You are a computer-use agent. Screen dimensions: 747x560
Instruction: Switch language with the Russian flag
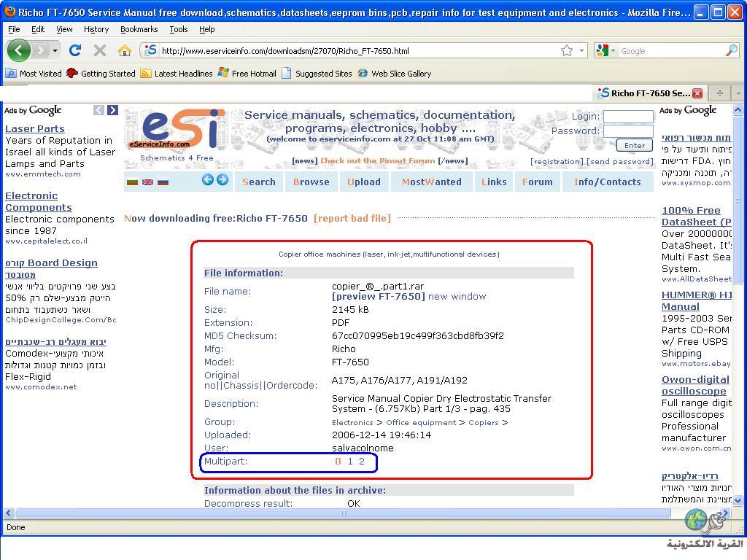click(x=163, y=182)
